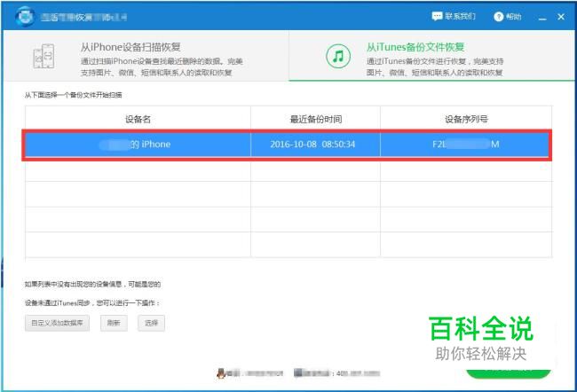Click the iPhone device scan icon
577x392 pixels.
43,56
